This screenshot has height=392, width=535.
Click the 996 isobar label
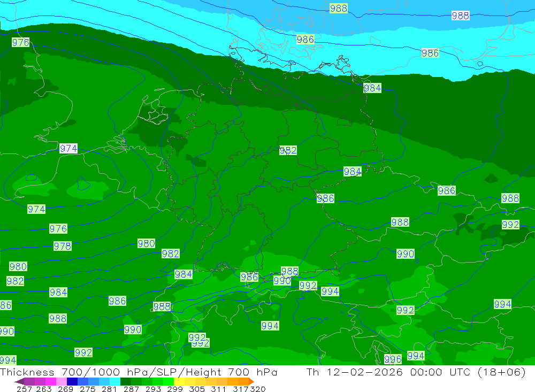pyautogui.click(x=393, y=359)
